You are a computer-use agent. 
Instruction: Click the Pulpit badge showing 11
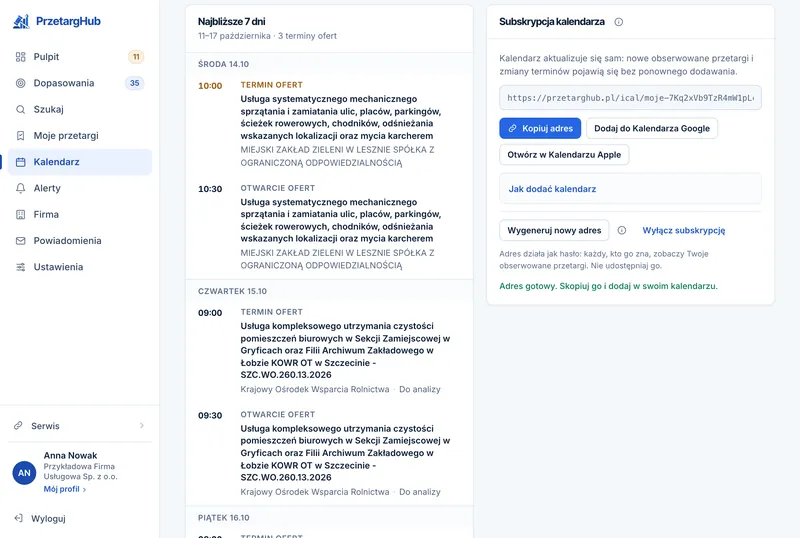(136, 57)
